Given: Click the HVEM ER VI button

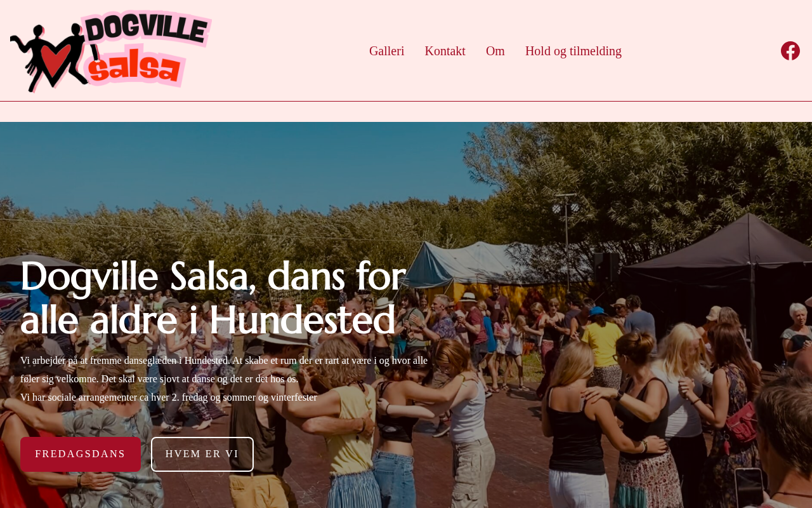Looking at the screenshot, I should pos(202,454).
